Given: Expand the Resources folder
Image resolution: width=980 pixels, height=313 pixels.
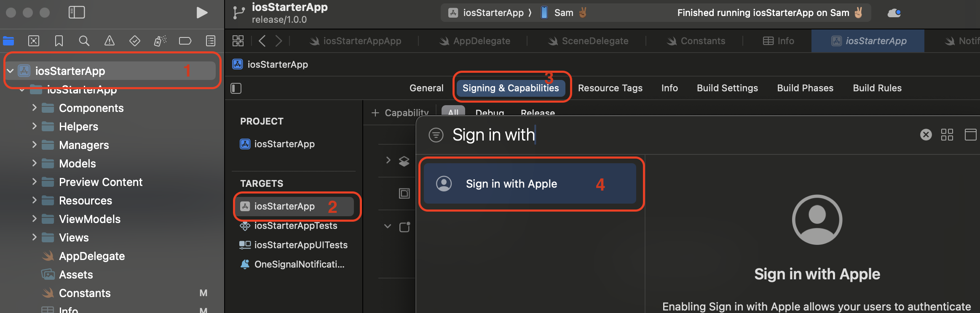Looking at the screenshot, I should [35, 200].
